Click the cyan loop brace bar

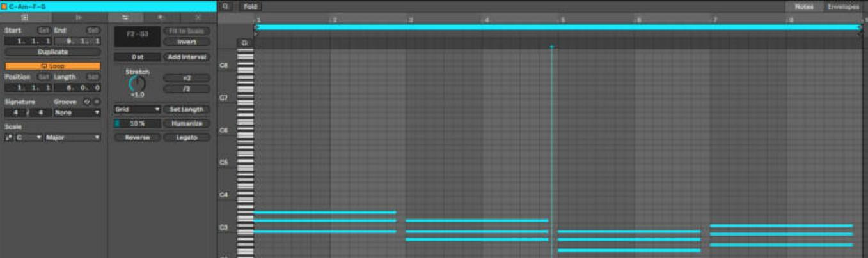(x=558, y=27)
